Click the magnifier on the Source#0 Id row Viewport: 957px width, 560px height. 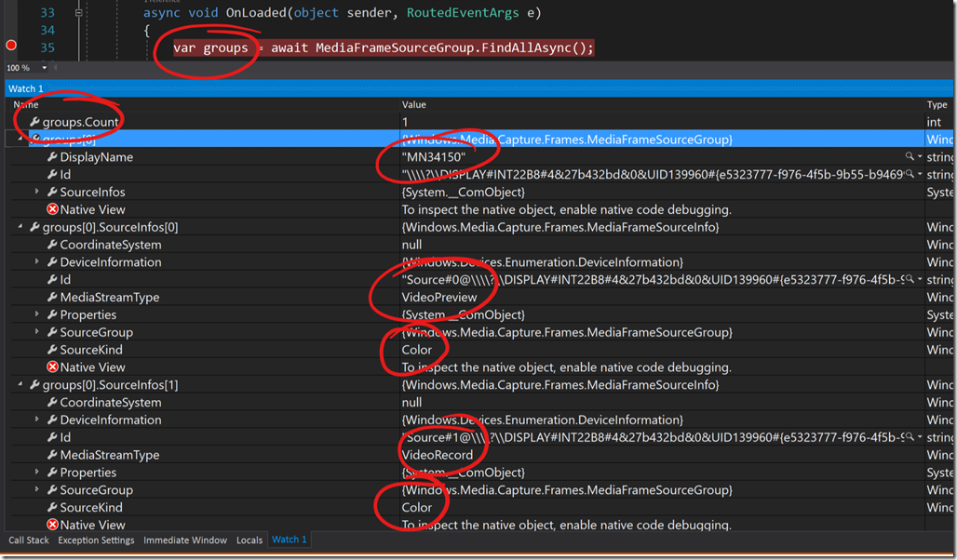(x=910, y=279)
